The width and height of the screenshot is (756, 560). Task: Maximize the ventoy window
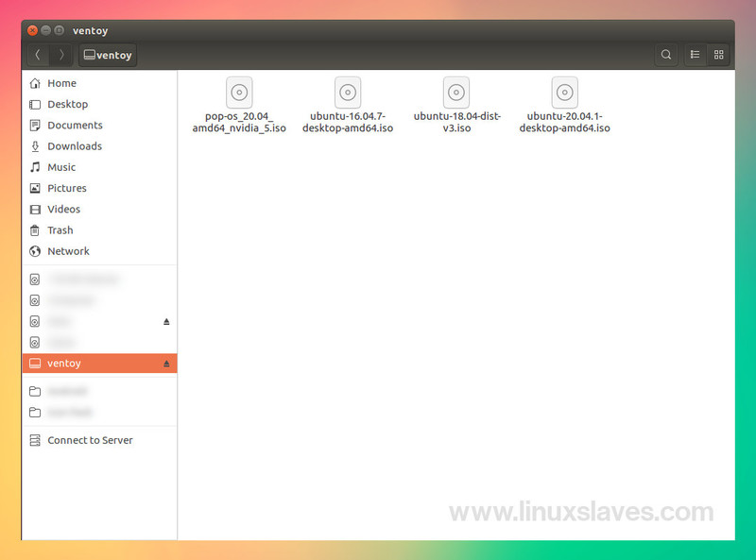(x=59, y=30)
